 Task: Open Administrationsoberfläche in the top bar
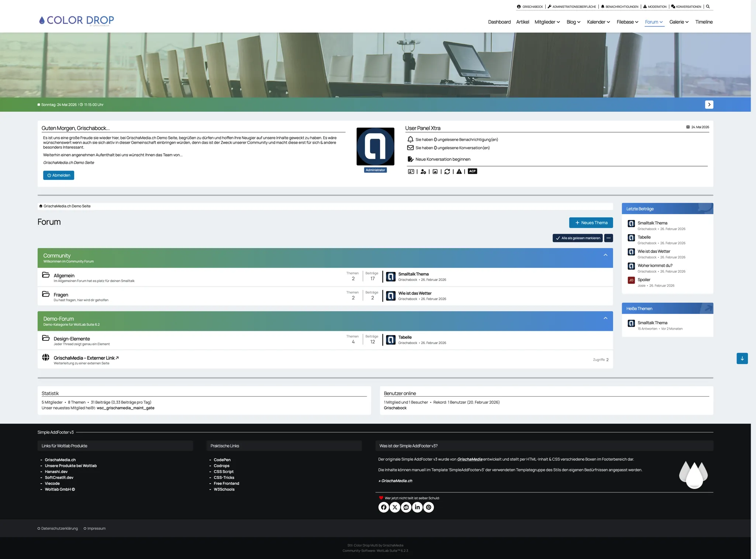[x=572, y=7]
